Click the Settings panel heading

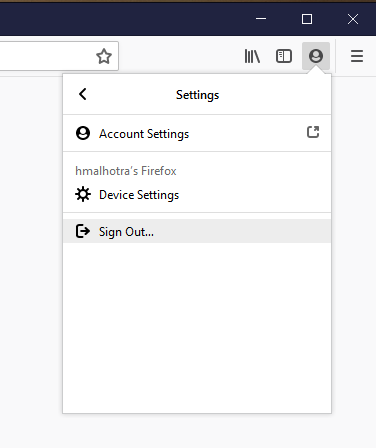(197, 95)
